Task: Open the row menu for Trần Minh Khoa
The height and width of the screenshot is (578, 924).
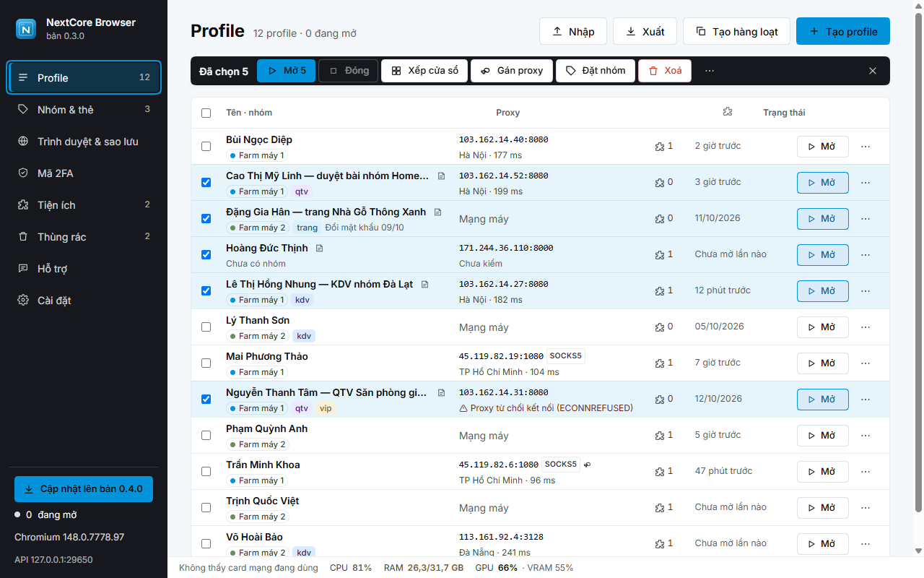Action: pyautogui.click(x=866, y=471)
